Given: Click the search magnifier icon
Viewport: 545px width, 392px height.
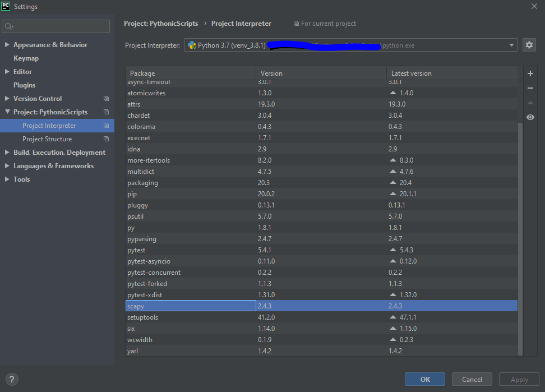Looking at the screenshot, I should [x=8, y=26].
